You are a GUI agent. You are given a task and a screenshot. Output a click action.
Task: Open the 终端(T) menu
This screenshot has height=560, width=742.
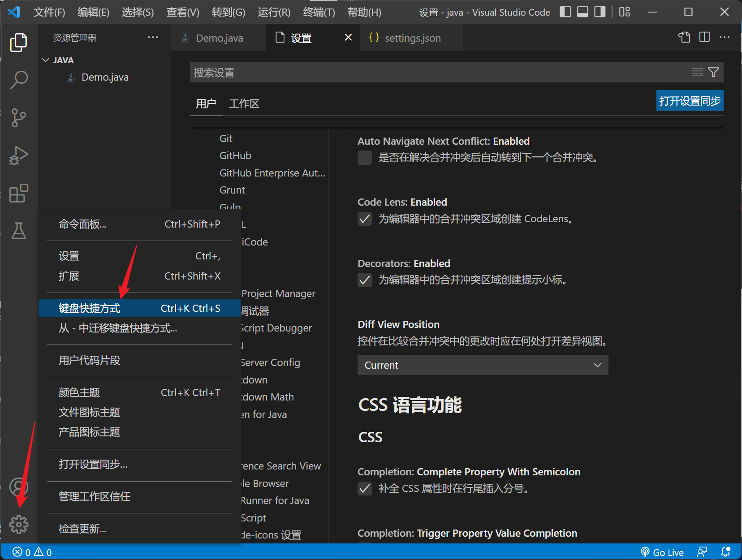coord(319,12)
